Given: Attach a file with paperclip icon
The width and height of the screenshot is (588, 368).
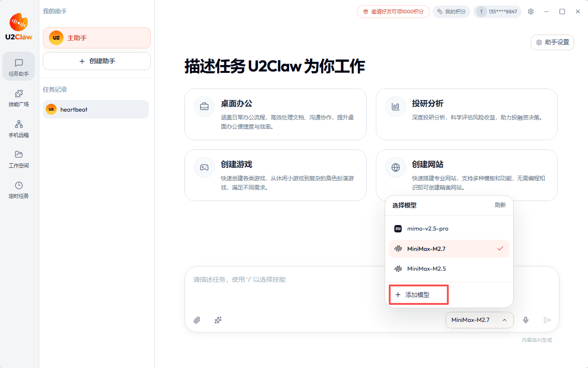Looking at the screenshot, I should (197, 320).
